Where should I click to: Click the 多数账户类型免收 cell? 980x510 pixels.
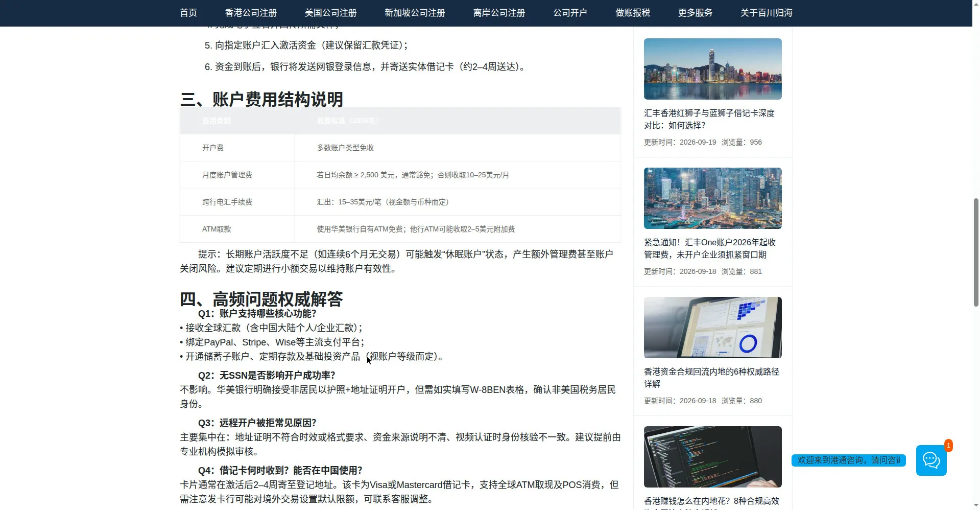pyautogui.click(x=457, y=148)
